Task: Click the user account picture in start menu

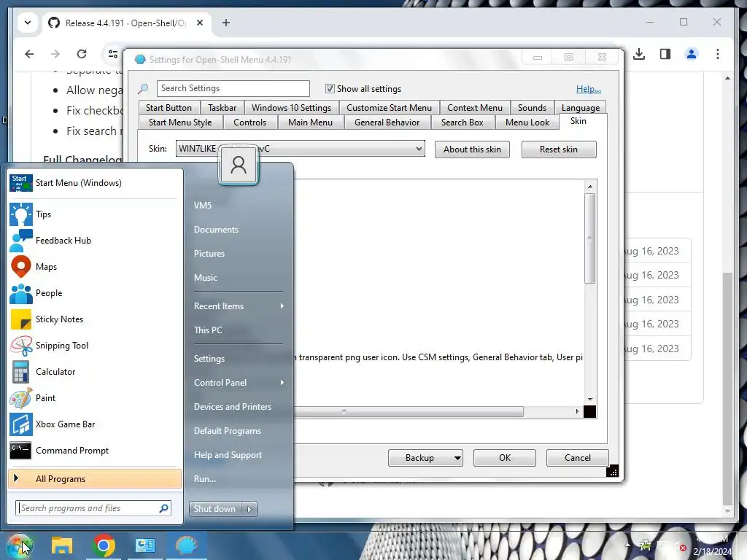Action: click(x=239, y=166)
